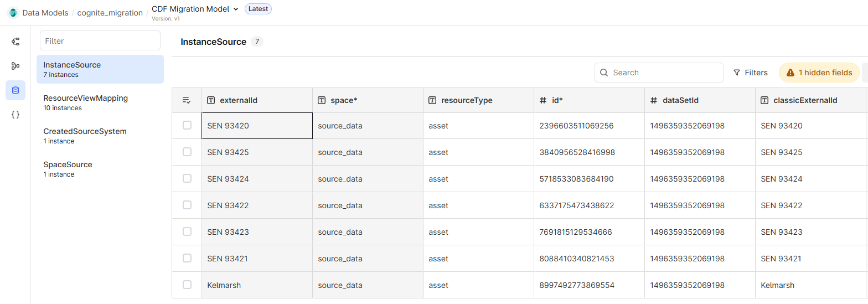Click the funnel Filters icon
Screen dimensions: 868x304
(x=737, y=73)
